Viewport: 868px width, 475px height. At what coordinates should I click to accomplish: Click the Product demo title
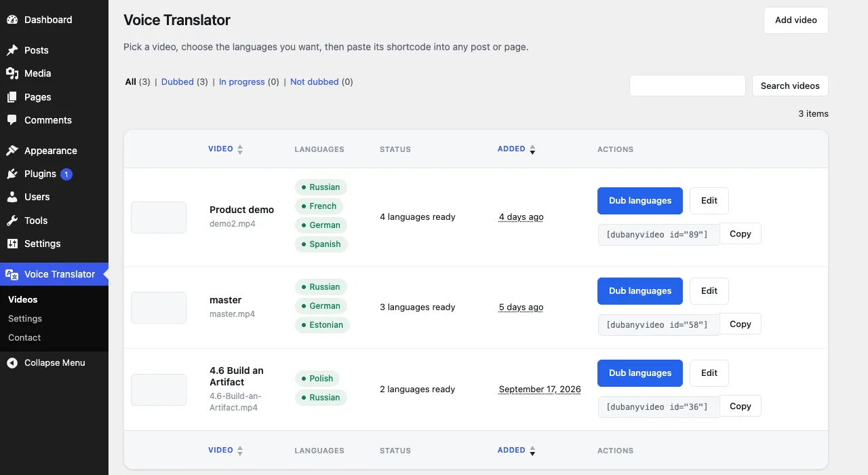[242, 210]
